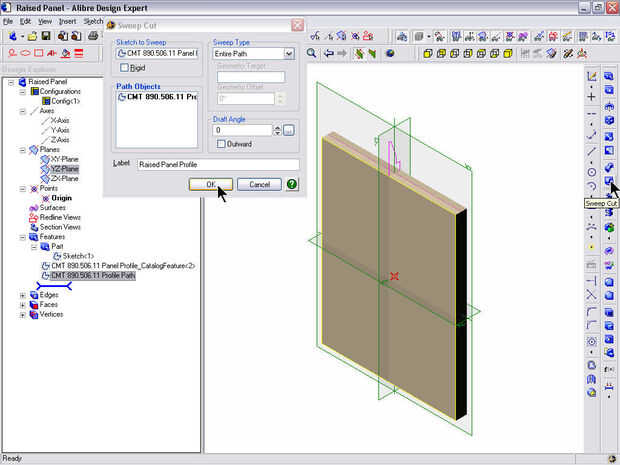Click the New document icon
This screenshot has height=465, width=620.
13,36
